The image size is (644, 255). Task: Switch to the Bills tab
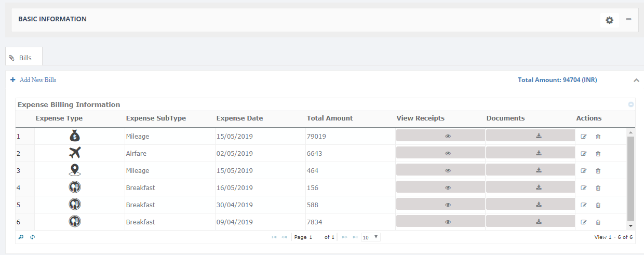coord(24,58)
